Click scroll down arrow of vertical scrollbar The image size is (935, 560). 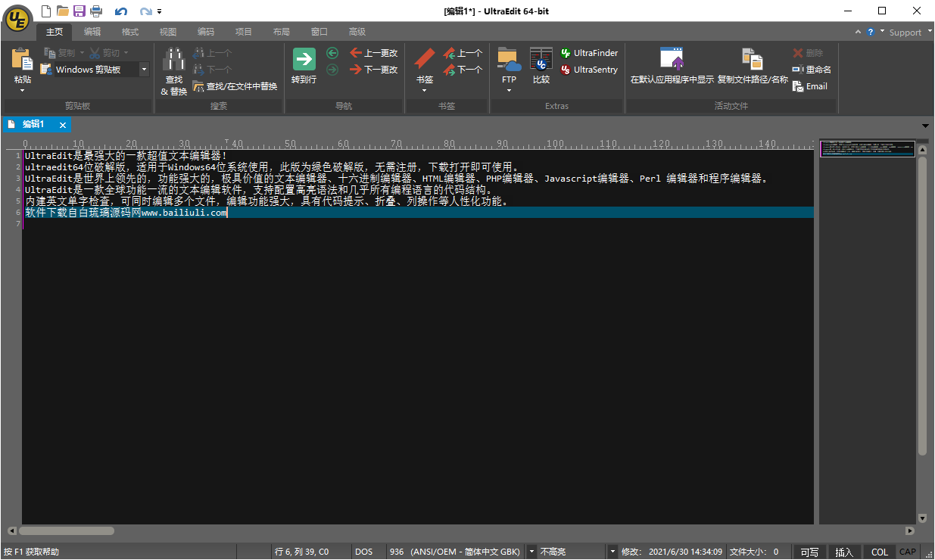coord(922,518)
